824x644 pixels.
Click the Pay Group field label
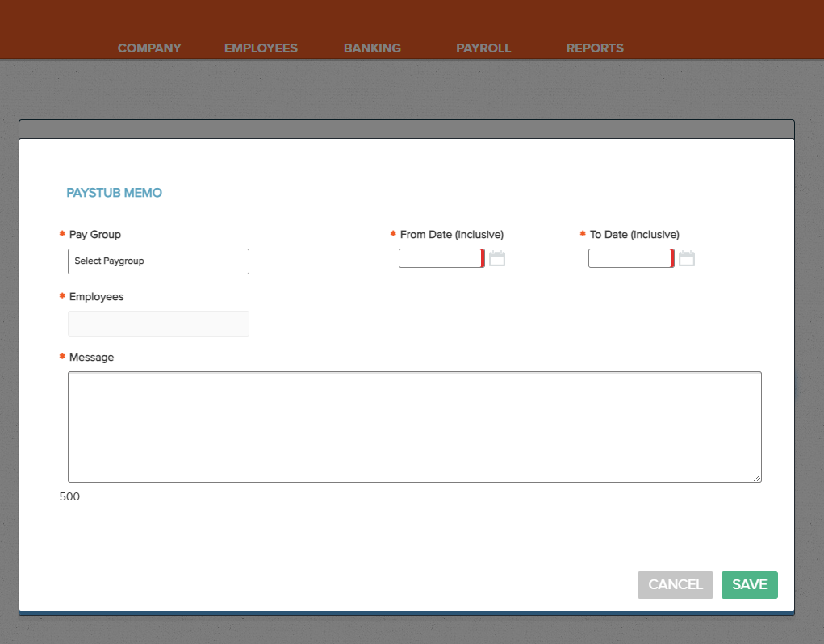click(x=95, y=235)
